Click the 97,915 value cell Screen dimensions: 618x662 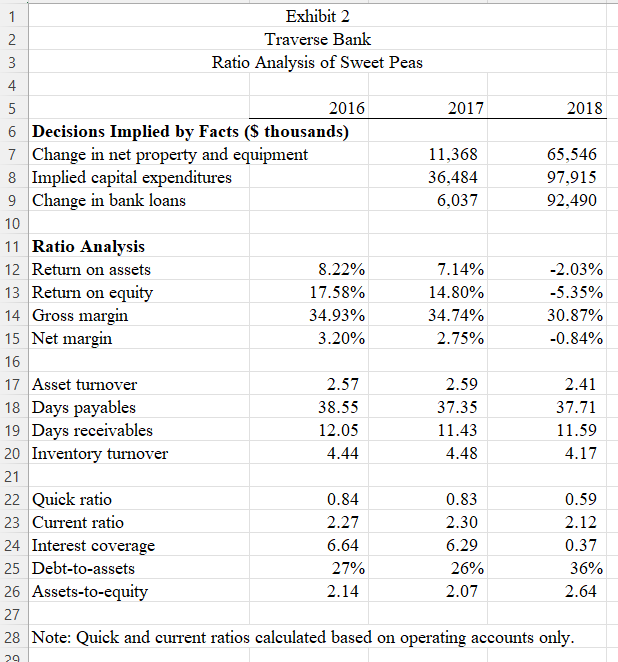coord(547,177)
